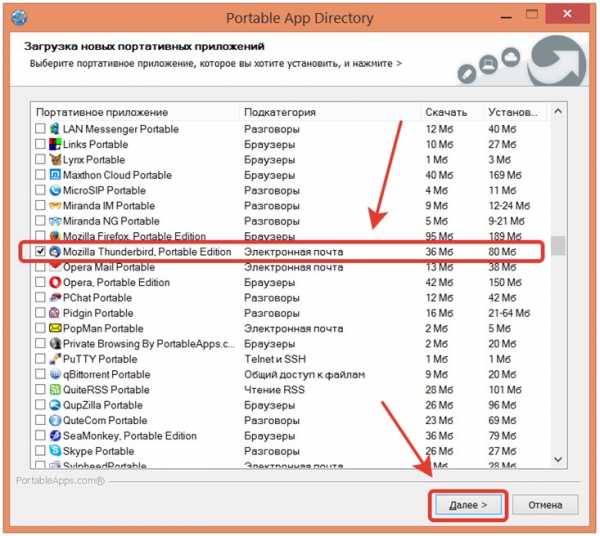Viewport: 600px width, 536px height.
Task: Click scrollbar up arrow in app list
Action: click(558, 111)
